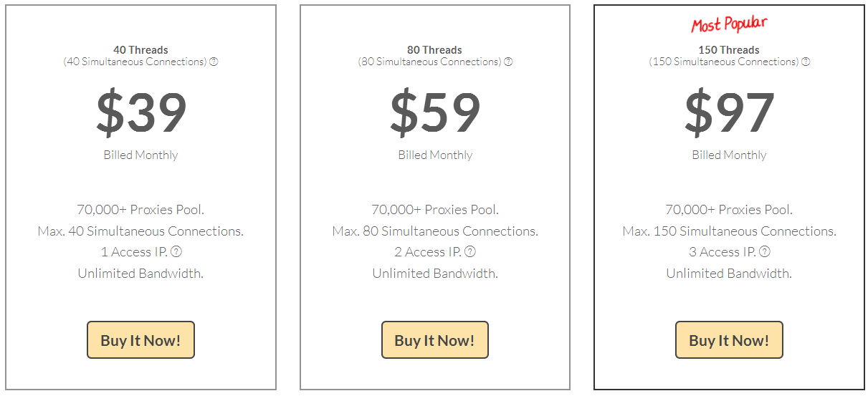Click Max. 40 Simultaneous Connections feature line
The height and width of the screenshot is (396, 868).
coord(140,231)
